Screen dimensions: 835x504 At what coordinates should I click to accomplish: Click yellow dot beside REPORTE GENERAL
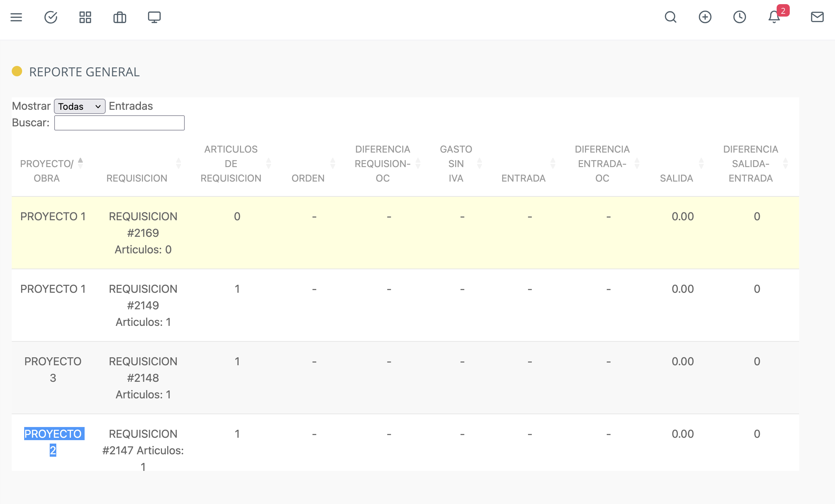(x=17, y=71)
